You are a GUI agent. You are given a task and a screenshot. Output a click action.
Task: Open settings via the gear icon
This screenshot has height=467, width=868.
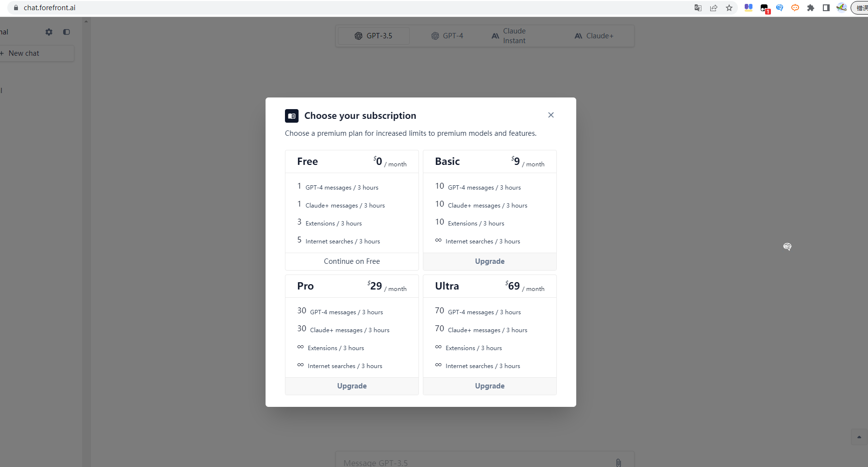pos(49,32)
